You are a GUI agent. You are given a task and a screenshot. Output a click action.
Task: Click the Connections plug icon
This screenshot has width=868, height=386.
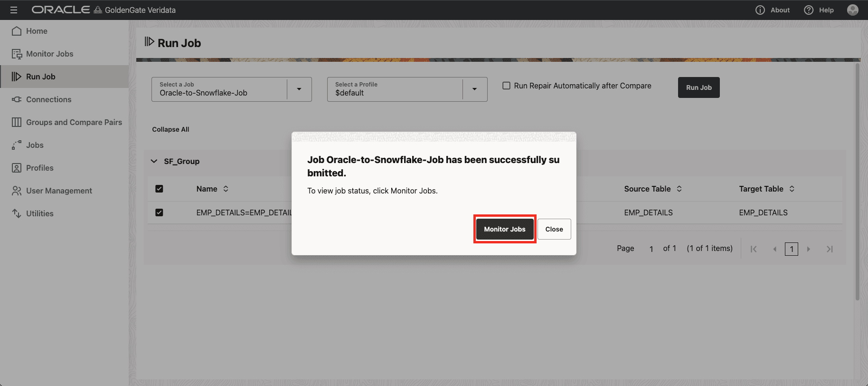click(x=17, y=99)
